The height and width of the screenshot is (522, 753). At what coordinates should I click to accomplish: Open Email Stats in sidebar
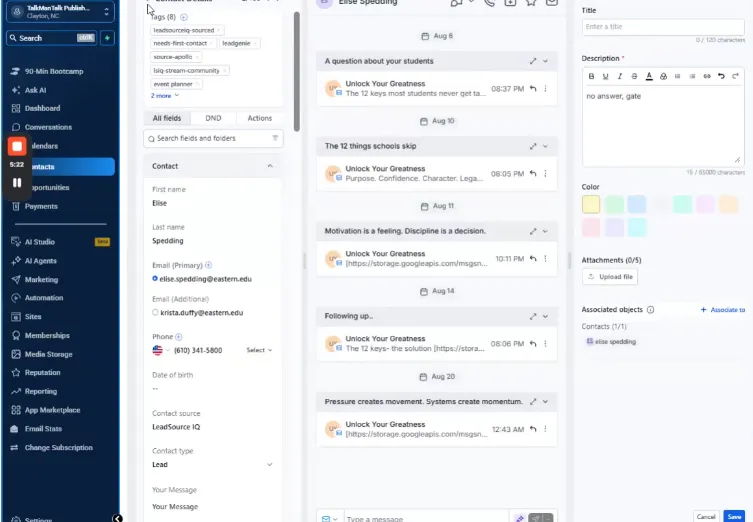(x=43, y=429)
